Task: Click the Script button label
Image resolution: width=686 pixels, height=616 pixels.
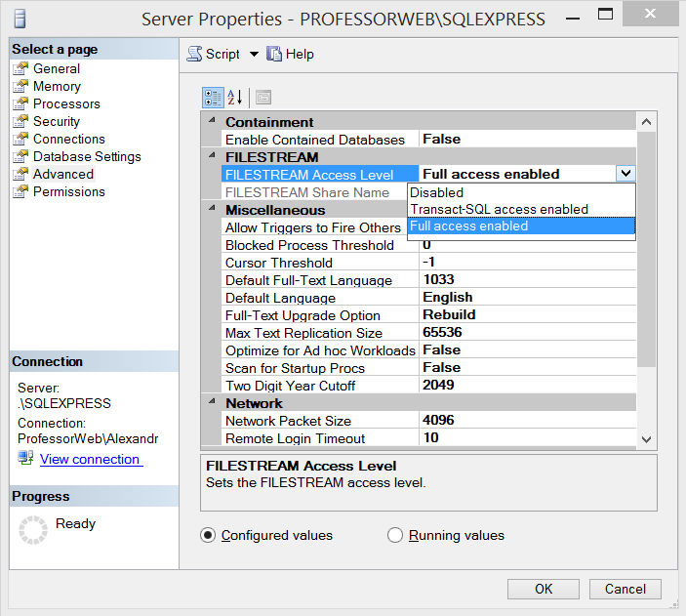Action: (222, 54)
